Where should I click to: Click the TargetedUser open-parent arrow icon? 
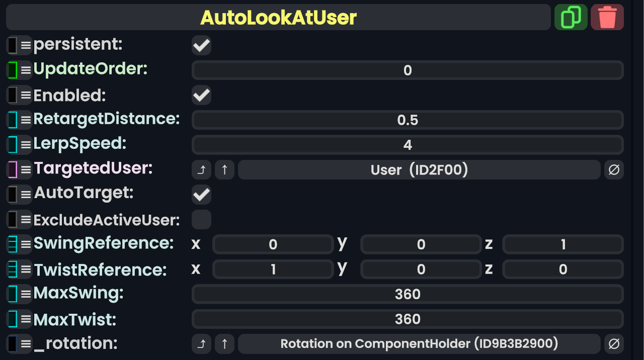click(x=201, y=170)
